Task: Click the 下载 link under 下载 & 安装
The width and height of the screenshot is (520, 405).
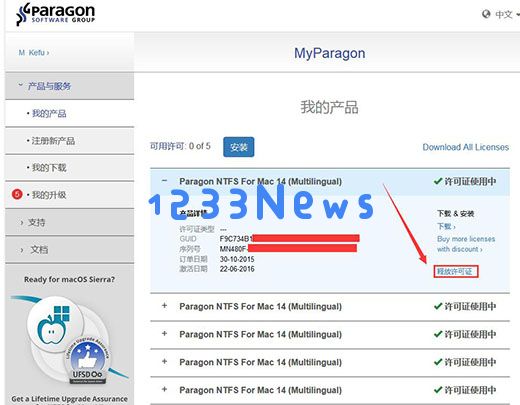Action: pyautogui.click(x=446, y=227)
